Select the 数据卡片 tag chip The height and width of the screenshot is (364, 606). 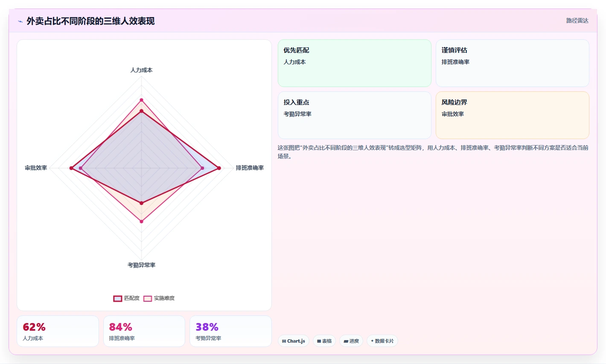[x=382, y=341]
